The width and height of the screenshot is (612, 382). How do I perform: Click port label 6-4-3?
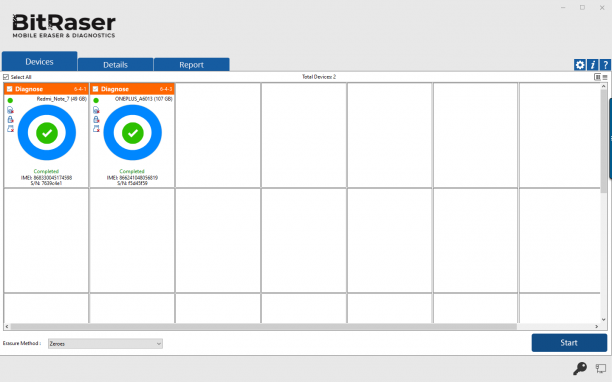click(166, 89)
